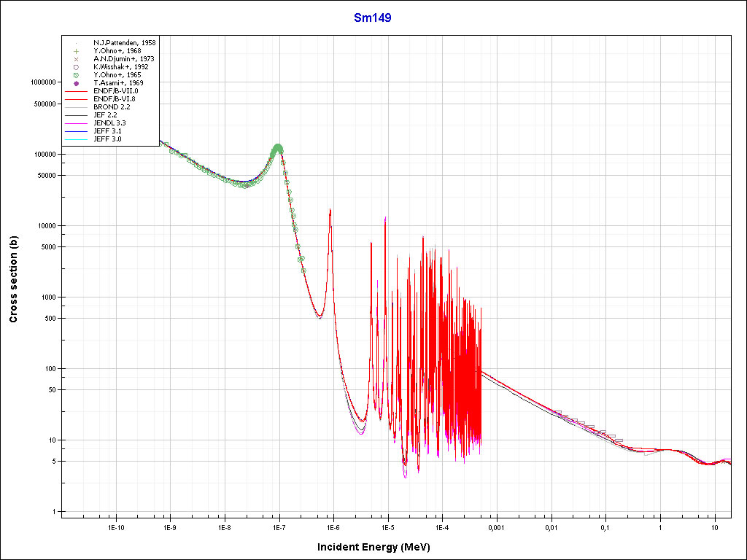Click the Y.Ohno+ 1968 plus marker icon
Image resolution: width=747 pixels, height=560 pixels.
pos(76,51)
